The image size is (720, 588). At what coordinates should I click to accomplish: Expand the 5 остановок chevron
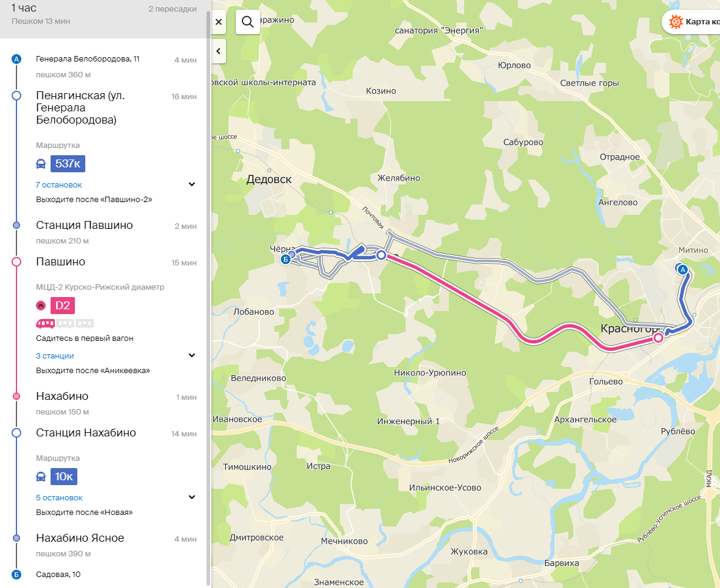pyautogui.click(x=192, y=497)
